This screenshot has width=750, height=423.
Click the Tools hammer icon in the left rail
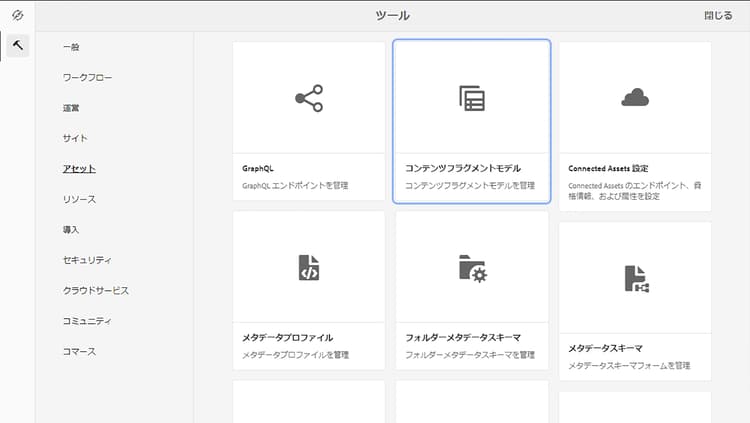pos(18,45)
